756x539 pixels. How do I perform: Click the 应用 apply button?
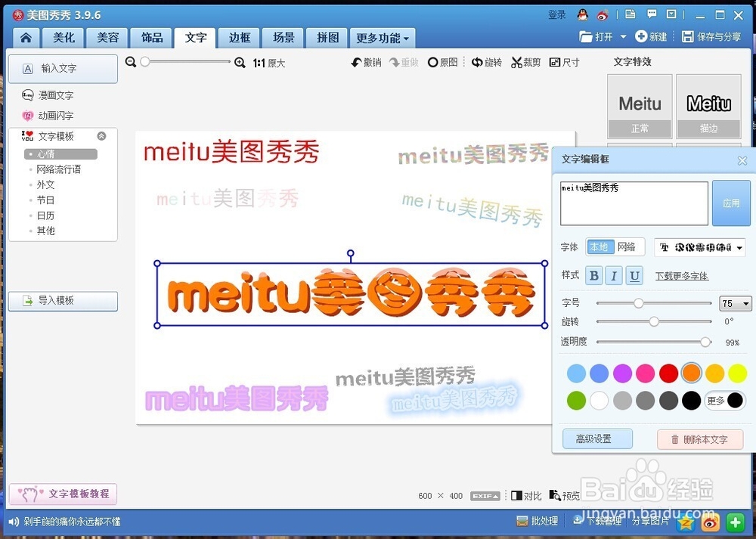730,203
